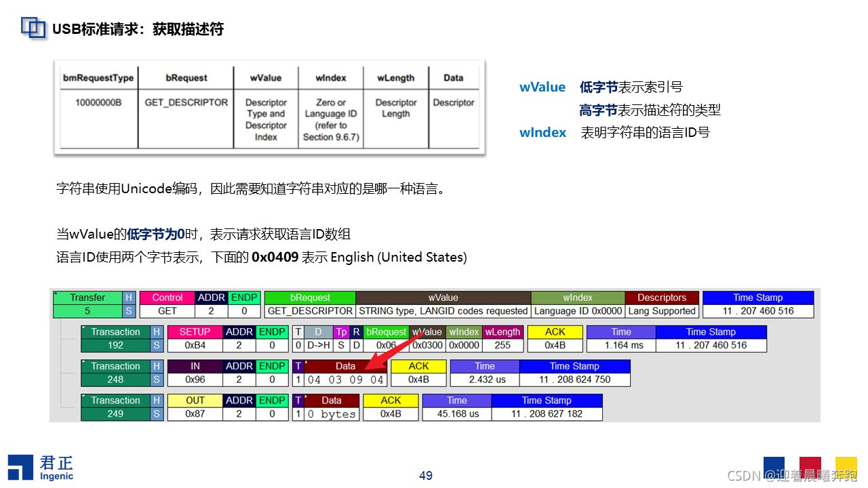This screenshot has width=868, height=488.
Task: Click 'STRING type, LANGID codes requested' cell
Action: pyautogui.click(x=443, y=311)
